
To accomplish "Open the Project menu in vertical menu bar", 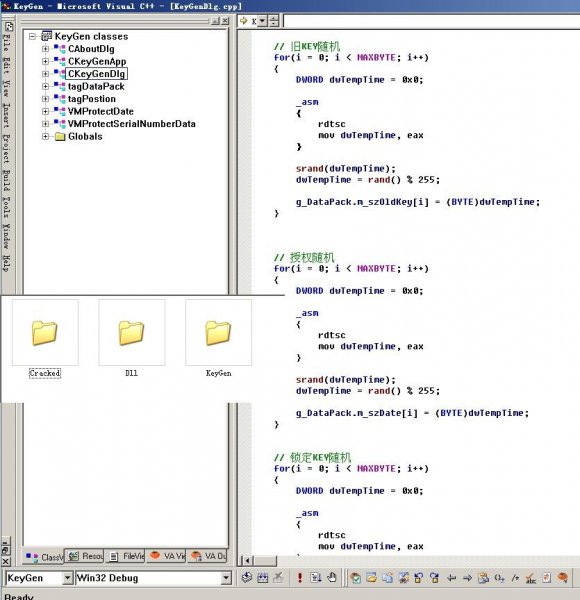I will [x=7, y=149].
